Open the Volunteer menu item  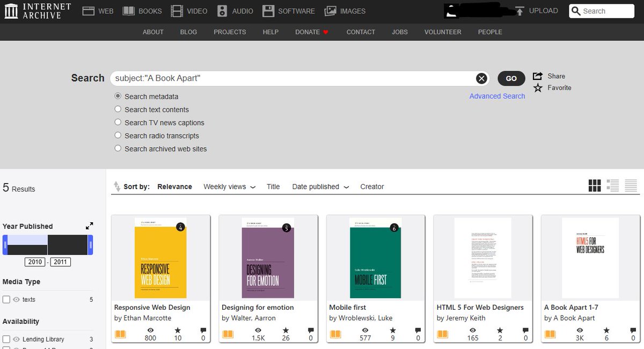pyautogui.click(x=443, y=32)
